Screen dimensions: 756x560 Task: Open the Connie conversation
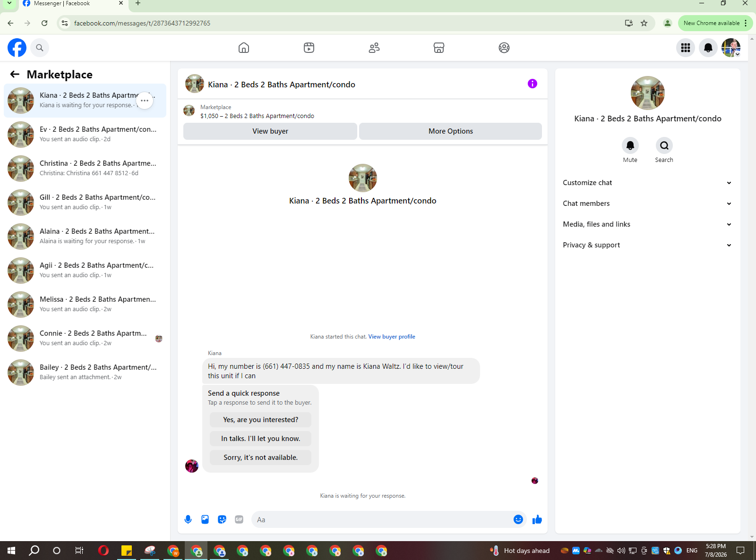pos(85,339)
